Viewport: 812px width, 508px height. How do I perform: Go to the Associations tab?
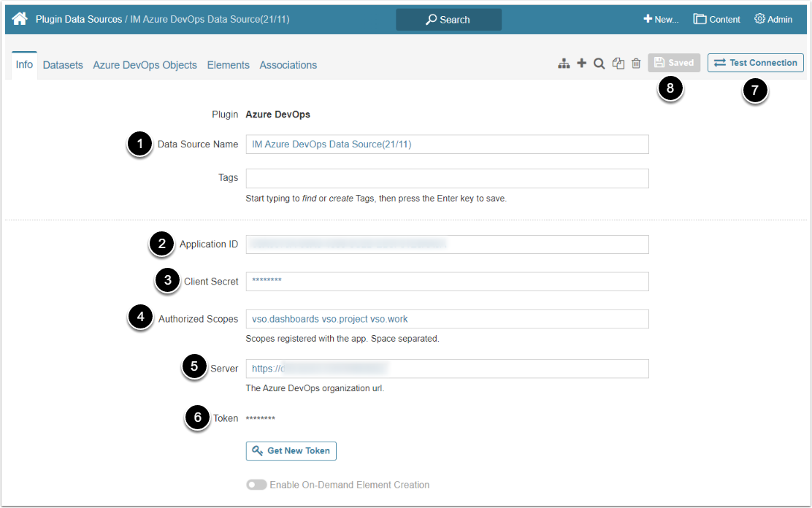click(x=288, y=65)
